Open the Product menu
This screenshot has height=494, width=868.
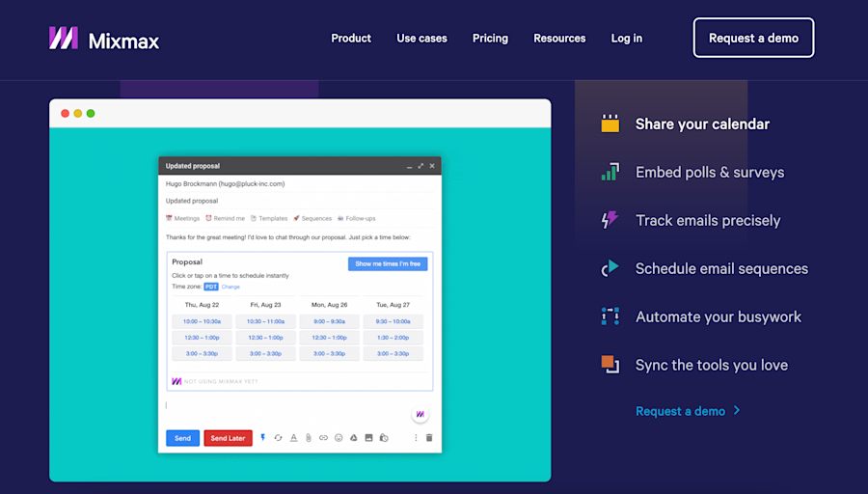point(351,39)
